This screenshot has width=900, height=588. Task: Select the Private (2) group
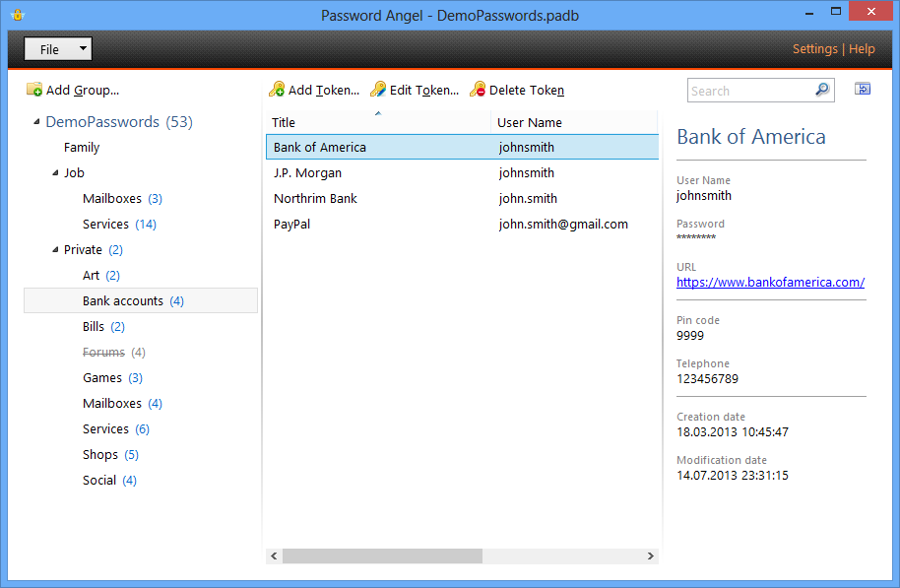[93, 250]
